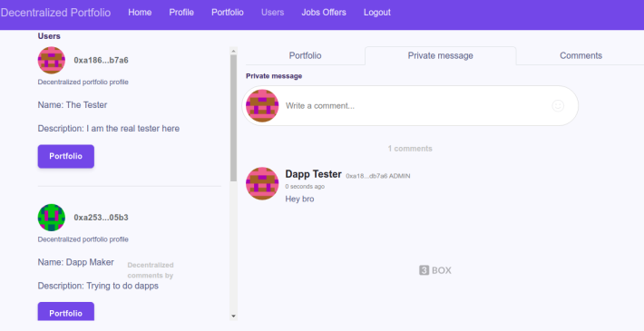Click the 0xa253...05b3 address link

[101, 218]
